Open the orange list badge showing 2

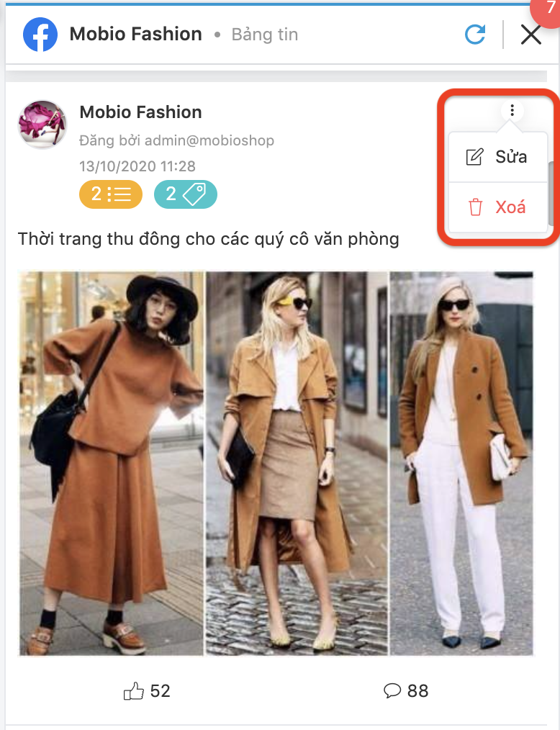pos(111,194)
